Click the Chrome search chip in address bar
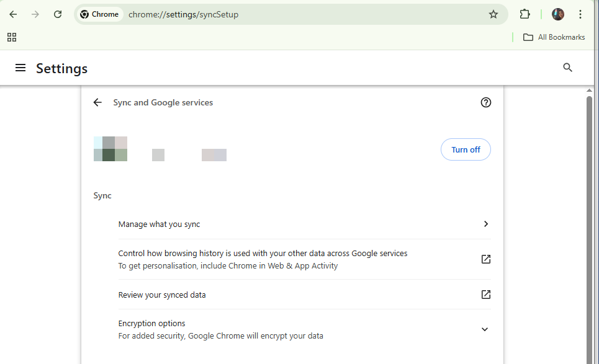This screenshot has height=364, width=599. point(99,14)
